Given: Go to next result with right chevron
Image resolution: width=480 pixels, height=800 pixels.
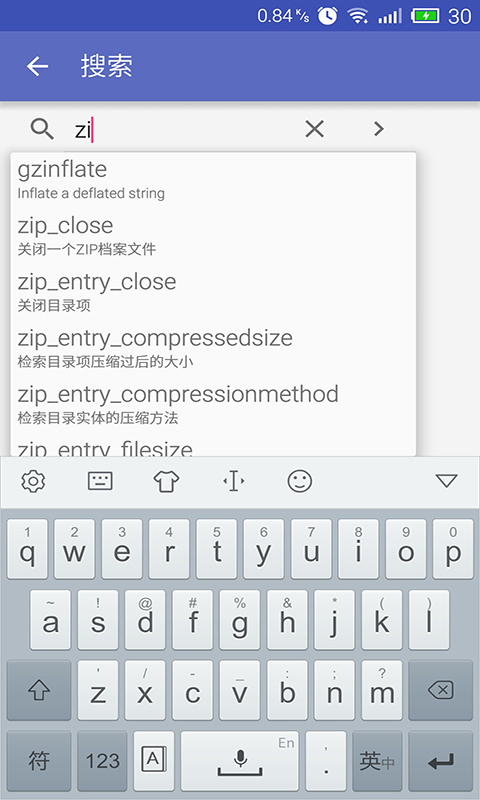Looking at the screenshot, I should point(378,129).
